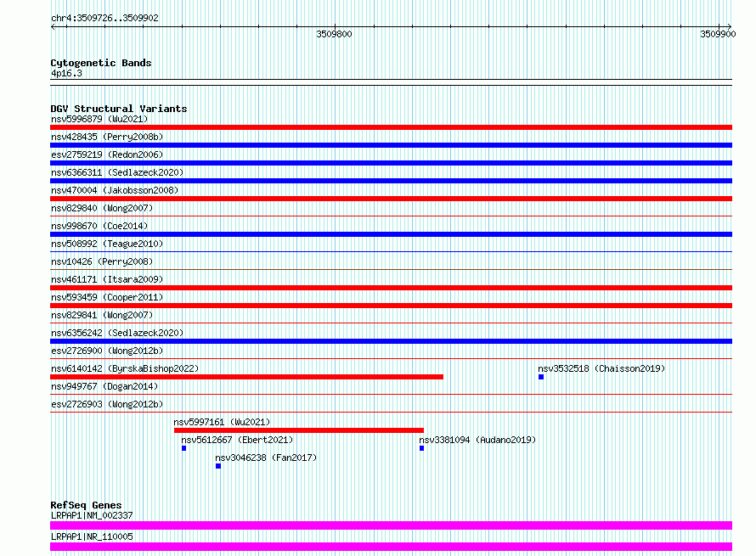This screenshot has height=556, width=756.
Task: Click the Cytogenetic Bands track heading
Action: [x=101, y=63]
